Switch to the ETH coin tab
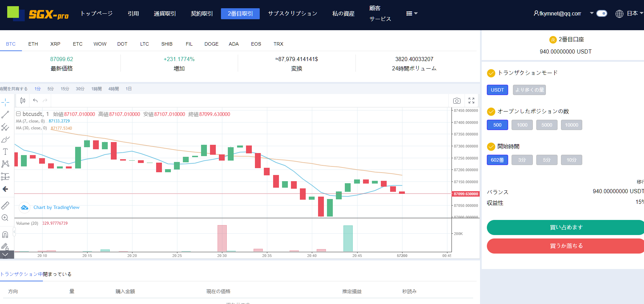The height and width of the screenshot is (304, 644). coord(33,44)
